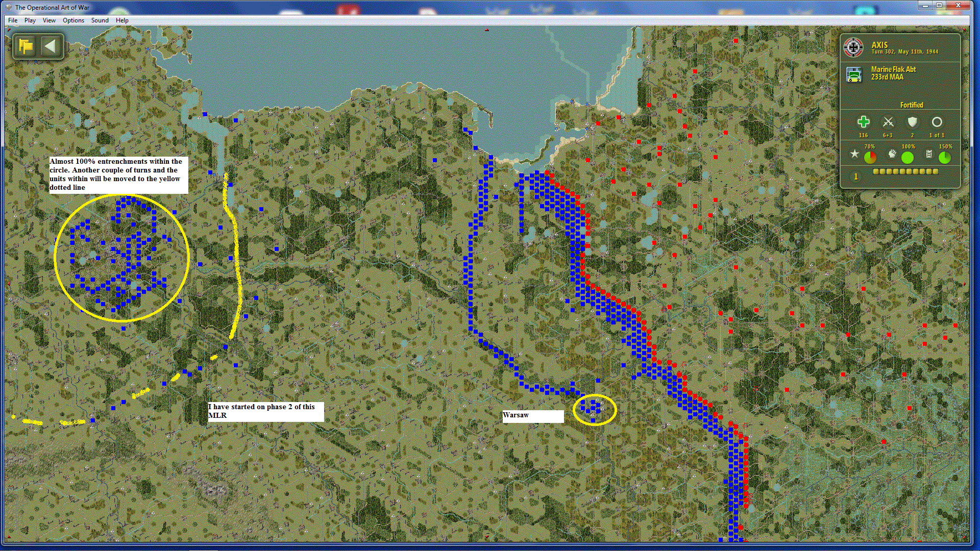980x551 pixels.
Task: Click the 100% readiness pie gauge
Action: (908, 158)
